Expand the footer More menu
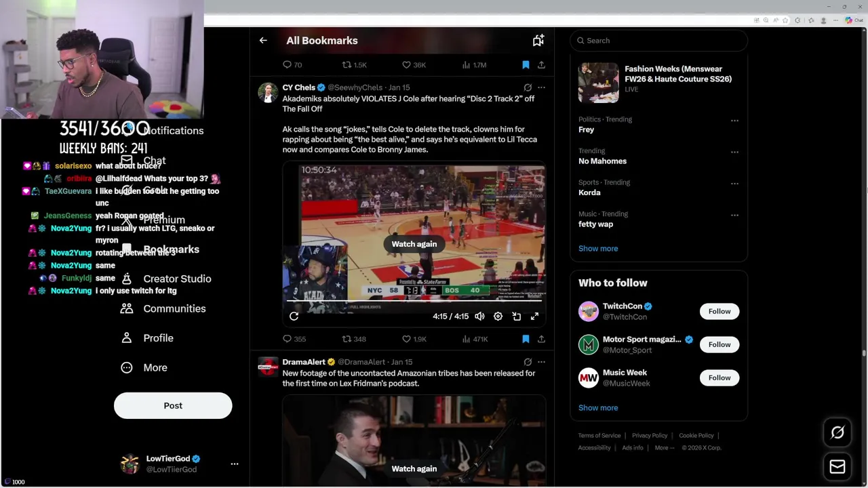The height and width of the screenshot is (488, 868). [x=665, y=448]
